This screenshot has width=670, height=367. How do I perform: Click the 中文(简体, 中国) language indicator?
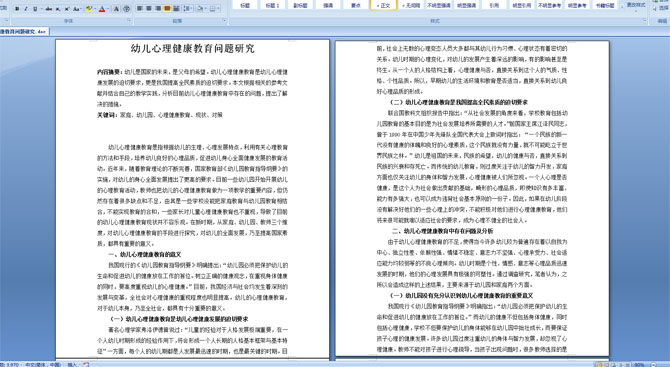[43, 364]
